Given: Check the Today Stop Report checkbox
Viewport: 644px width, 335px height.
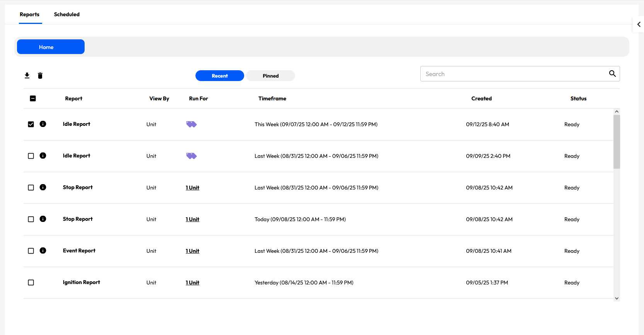Looking at the screenshot, I should (31, 219).
